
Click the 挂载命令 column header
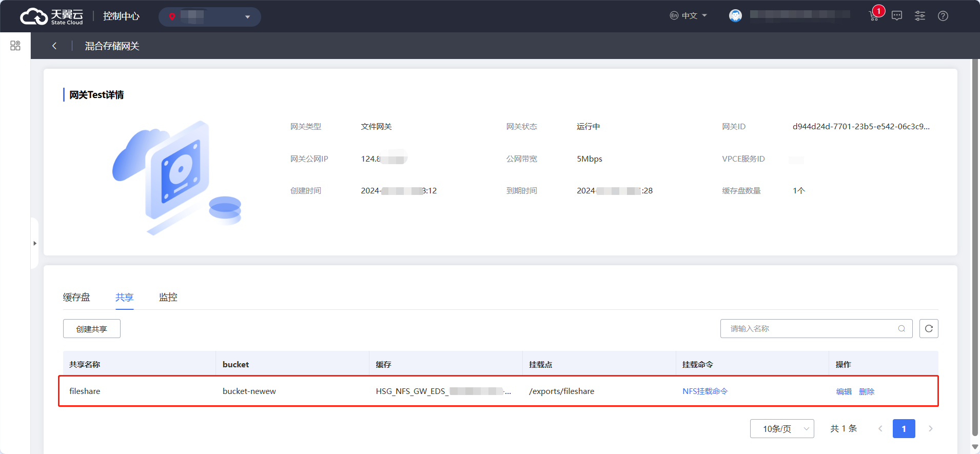click(698, 365)
